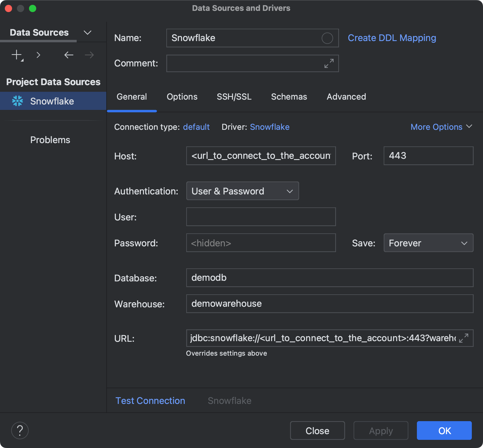Switch to the Schemas tab
Screen dimensions: 483x448
click(289, 97)
